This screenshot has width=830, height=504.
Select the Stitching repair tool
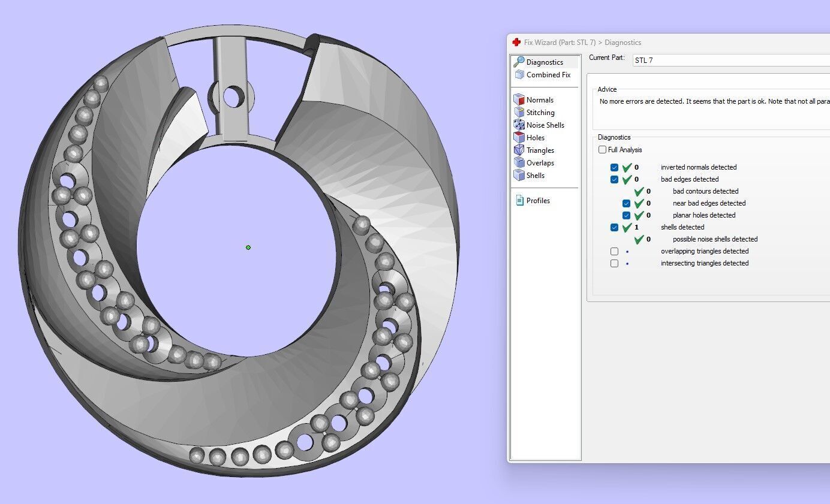pos(534,113)
